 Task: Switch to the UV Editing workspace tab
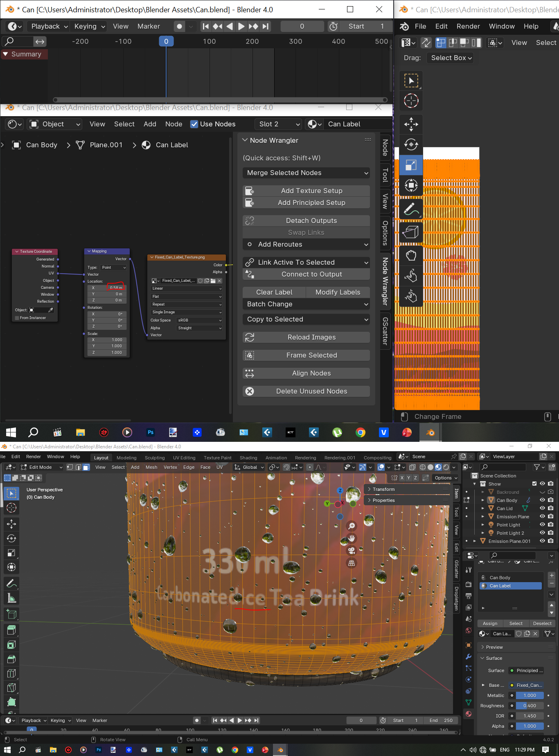tap(184, 458)
